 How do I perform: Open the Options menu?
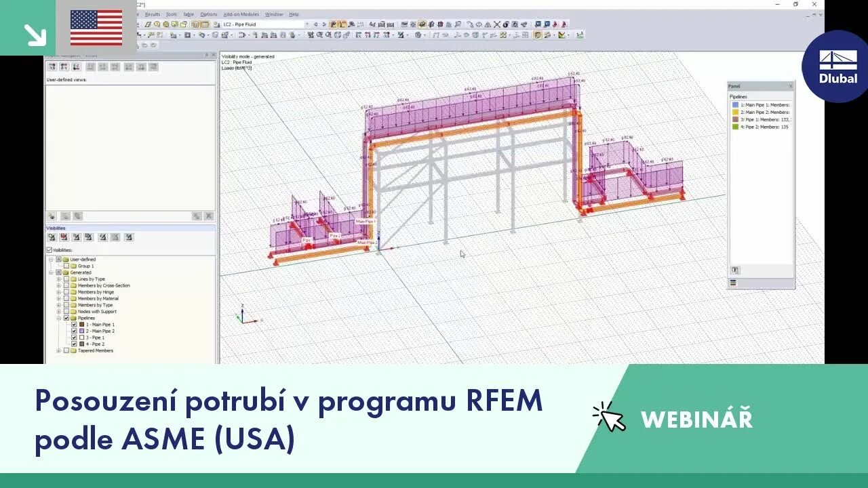click(x=209, y=14)
